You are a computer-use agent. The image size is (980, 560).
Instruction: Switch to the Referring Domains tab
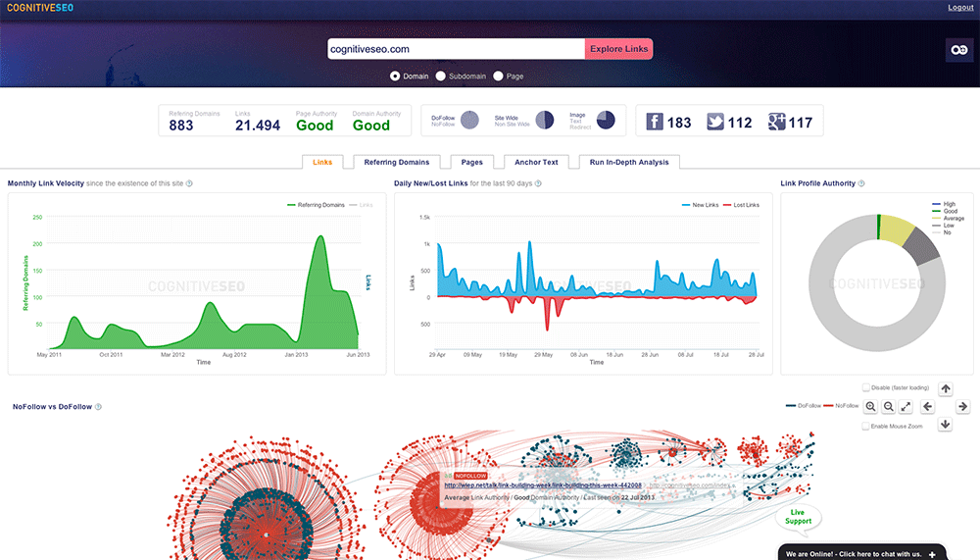tap(397, 162)
